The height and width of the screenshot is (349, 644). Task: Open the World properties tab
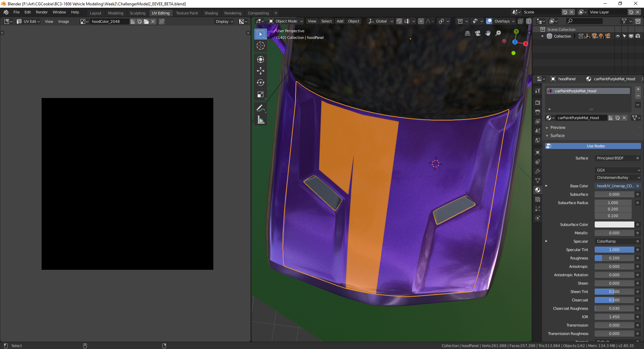click(x=538, y=140)
